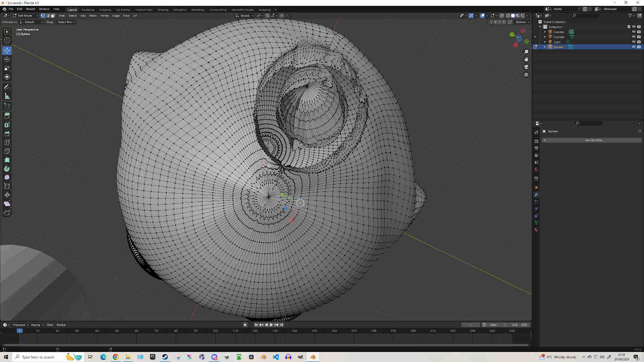Open the Modifiers wrench properties tab
The width and height of the screenshot is (644, 362).
pos(536,195)
